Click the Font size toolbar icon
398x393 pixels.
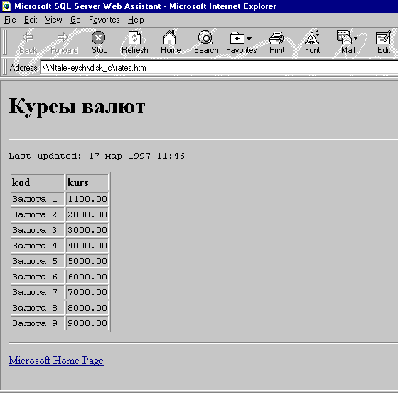pos(312,38)
